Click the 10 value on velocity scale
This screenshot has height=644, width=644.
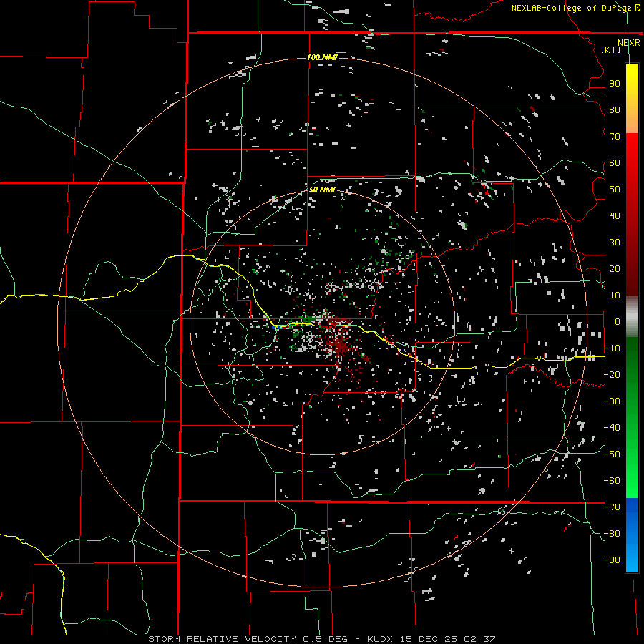pos(615,296)
